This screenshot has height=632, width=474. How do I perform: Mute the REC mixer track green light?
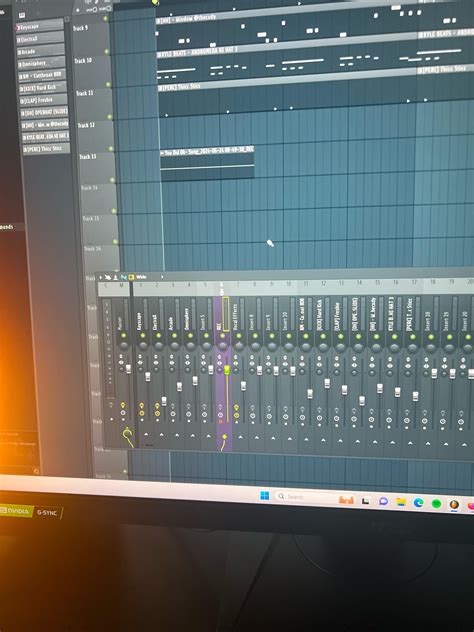[222, 335]
